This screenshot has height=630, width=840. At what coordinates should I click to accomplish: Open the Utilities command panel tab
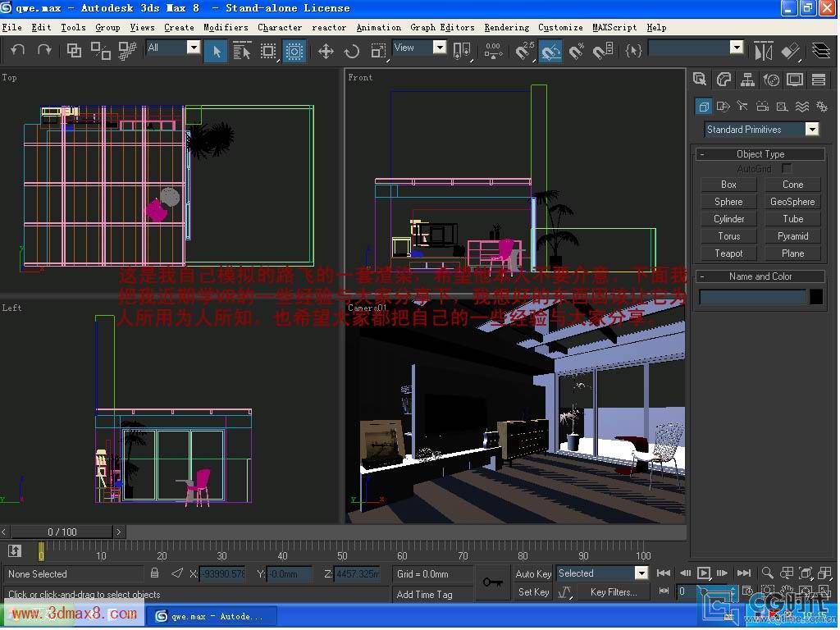click(819, 80)
